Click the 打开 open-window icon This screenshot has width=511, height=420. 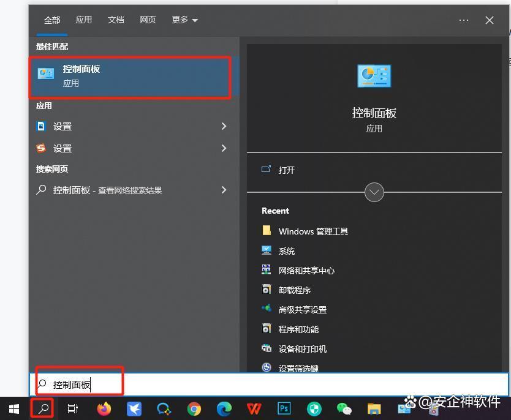[x=267, y=169]
